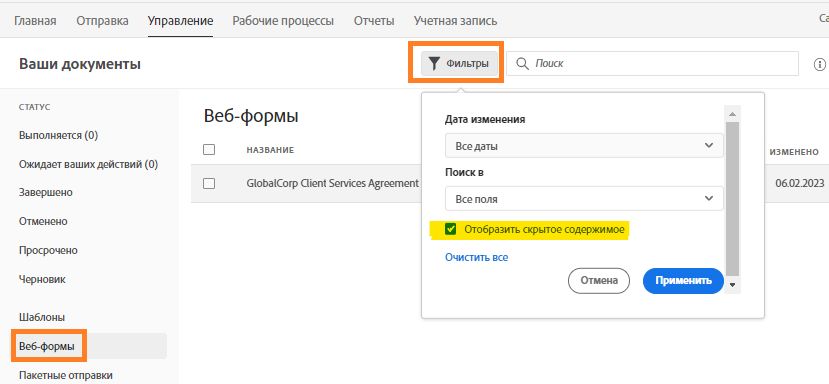Viewport: 829px width, 384px height.
Task: Check the GlobalCorp Client Services Agreement row checkbox
Action: 209,184
